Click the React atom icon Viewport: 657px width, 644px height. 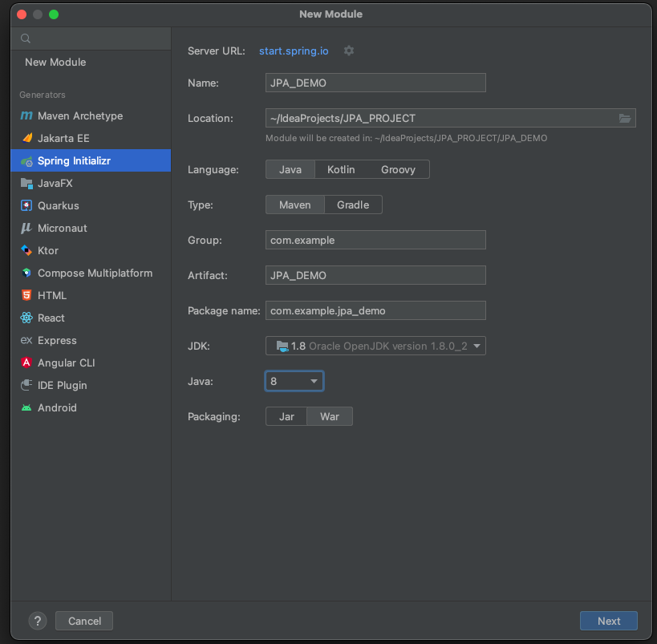[26, 318]
